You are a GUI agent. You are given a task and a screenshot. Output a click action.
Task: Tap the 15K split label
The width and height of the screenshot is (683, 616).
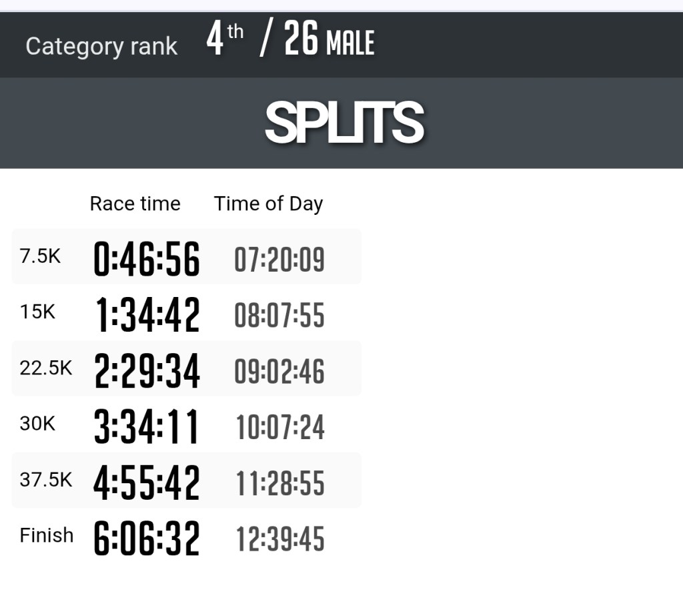click(37, 312)
